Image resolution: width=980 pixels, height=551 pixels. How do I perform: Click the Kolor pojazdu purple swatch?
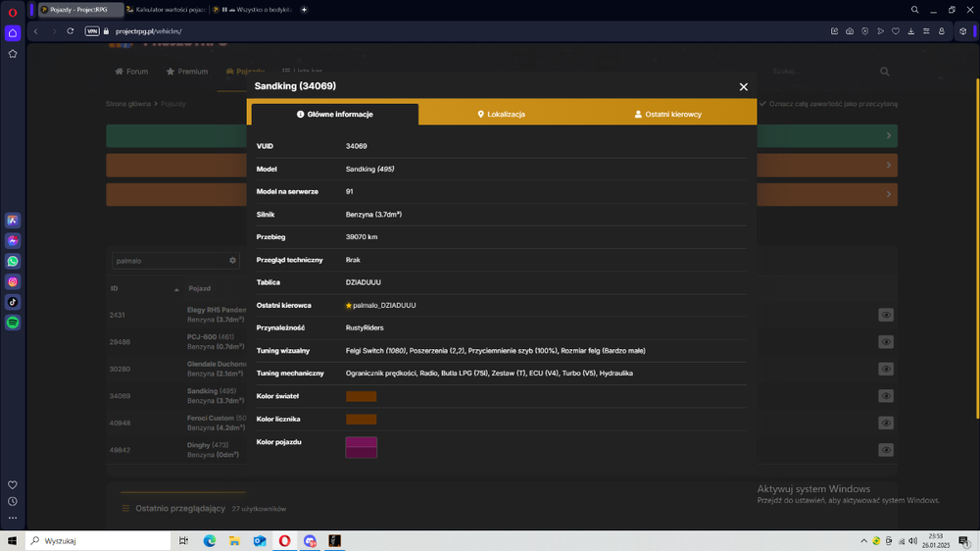click(x=362, y=447)
